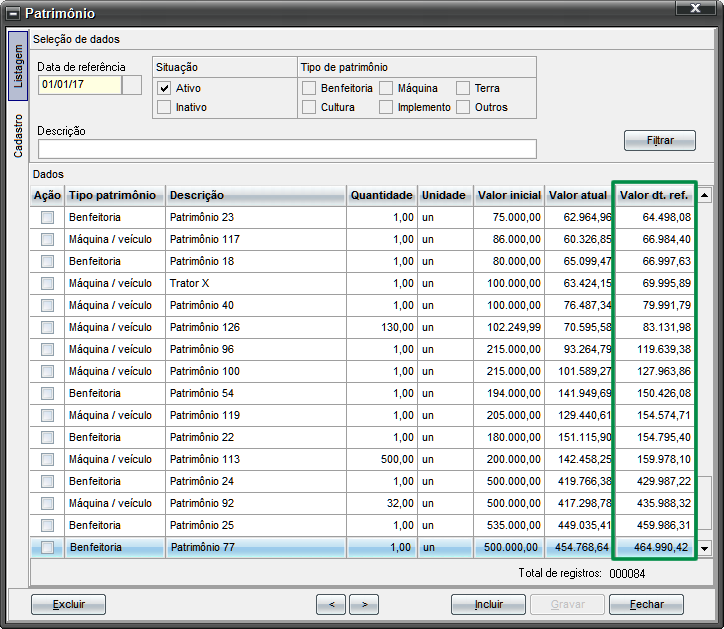The image size is (724, 629).
Task: Select the Patrimônio 117 description cell
Action: coord(256,239)
